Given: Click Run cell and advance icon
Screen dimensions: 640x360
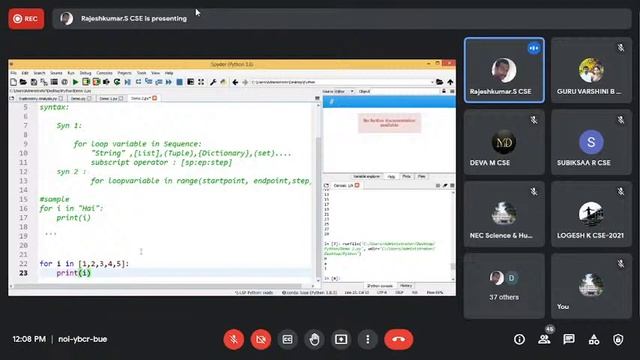Looking at the screenshot, I should coord(96,82).
